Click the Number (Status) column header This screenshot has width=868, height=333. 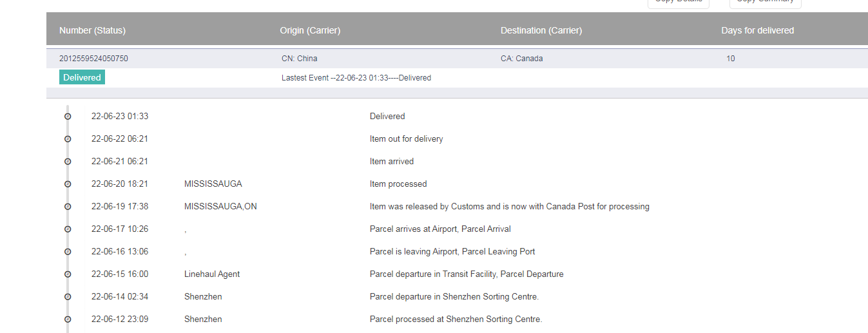pos(92,30)
